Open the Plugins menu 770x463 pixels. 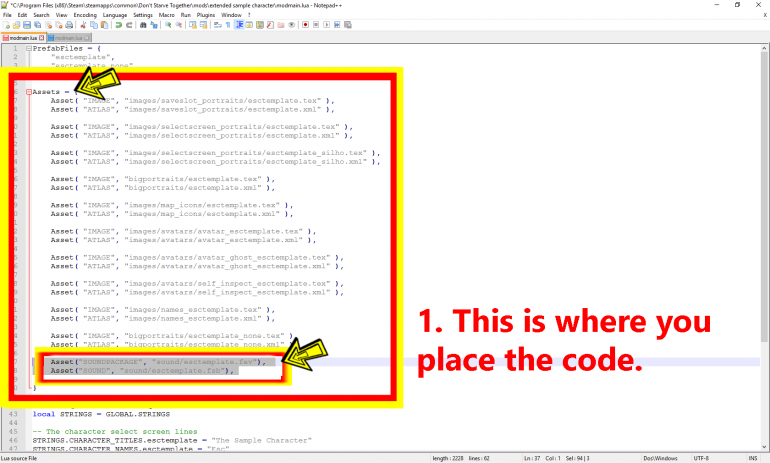coord(206,15)
